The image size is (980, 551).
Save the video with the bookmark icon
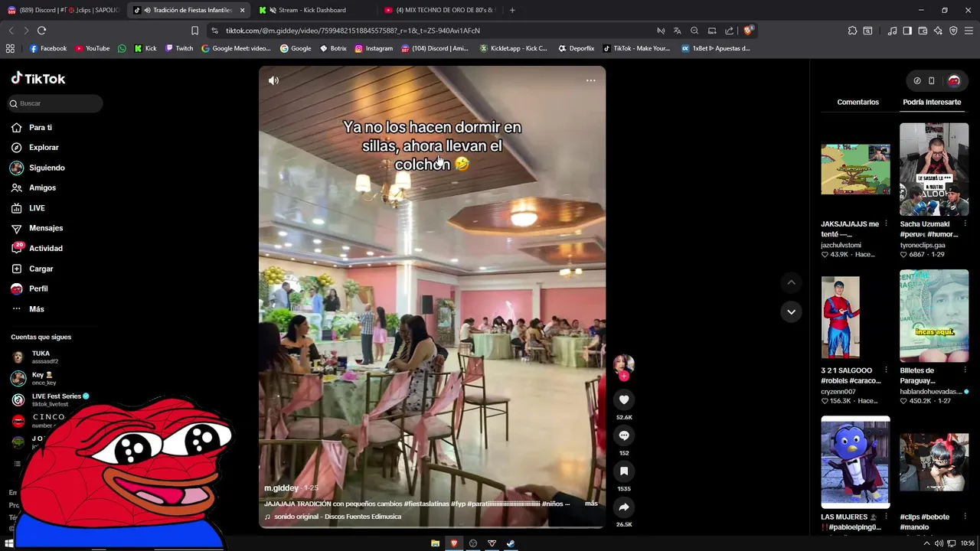(624, 471)
